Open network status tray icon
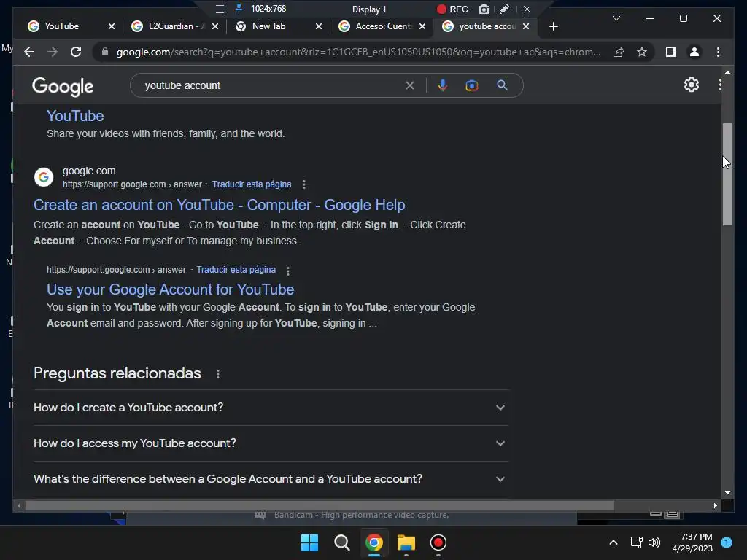Viewport: 747px width, 560px height. (636, 542)
